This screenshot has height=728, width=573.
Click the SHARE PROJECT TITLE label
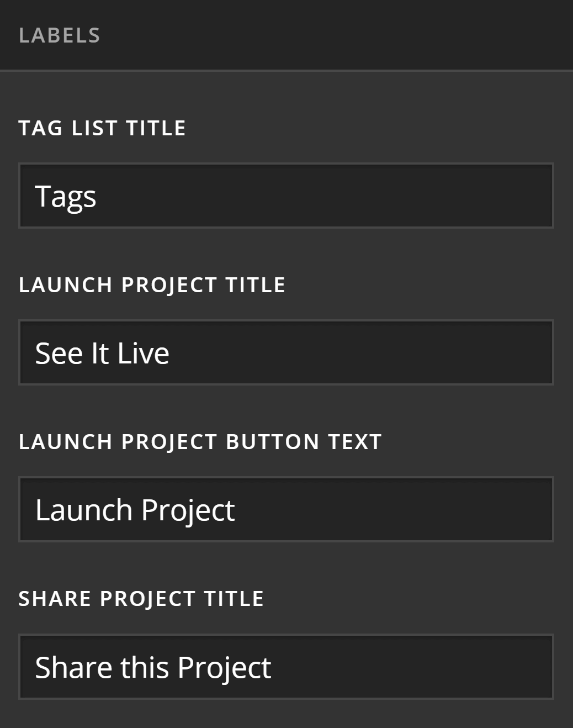142,598
